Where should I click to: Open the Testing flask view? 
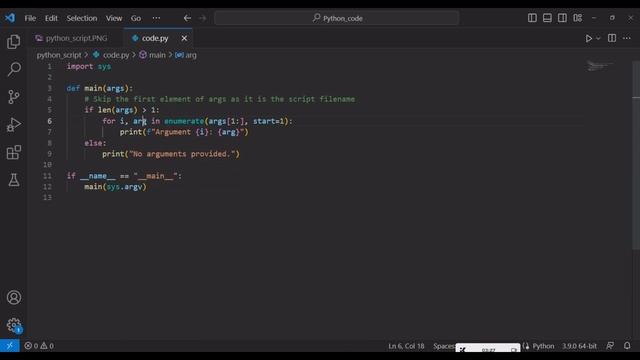[13, 180]
